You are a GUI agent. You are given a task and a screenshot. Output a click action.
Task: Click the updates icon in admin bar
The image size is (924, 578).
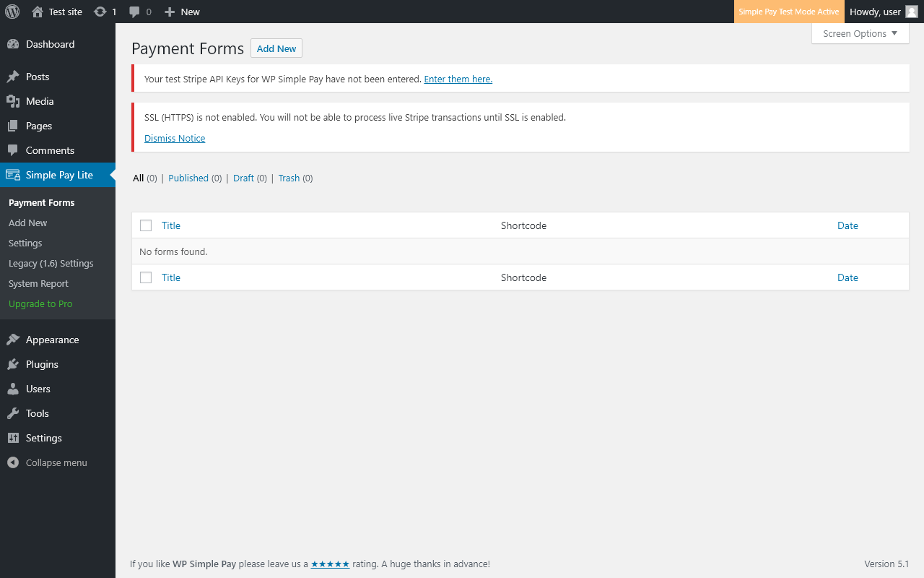pos(100,12)
